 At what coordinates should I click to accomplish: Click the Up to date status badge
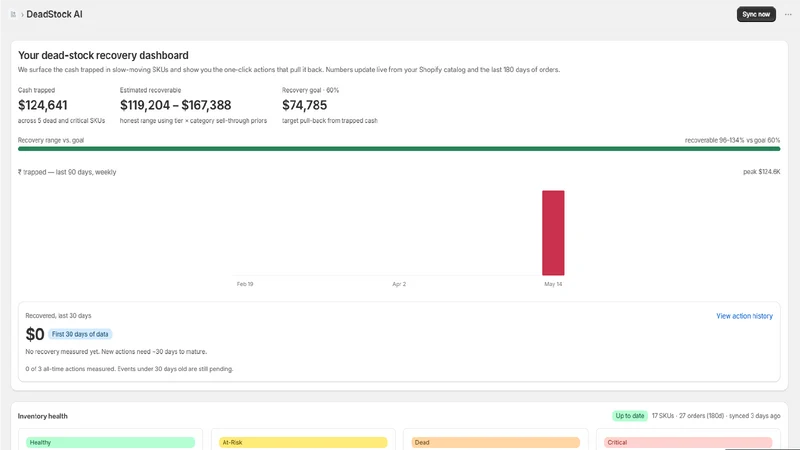[630, 416]
